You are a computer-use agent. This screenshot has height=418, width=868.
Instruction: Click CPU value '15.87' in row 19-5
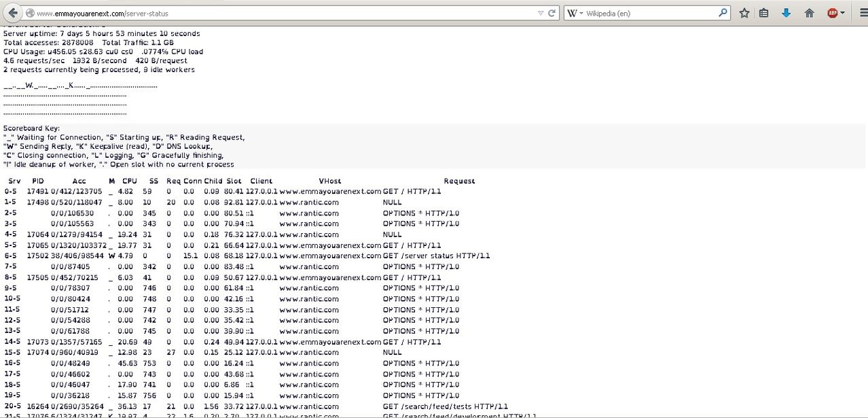128,396
